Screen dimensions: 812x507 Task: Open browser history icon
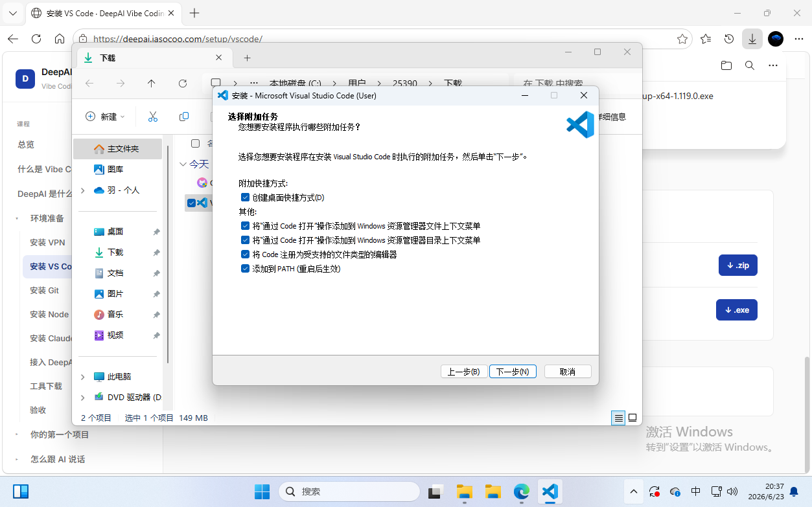[729, 39]
